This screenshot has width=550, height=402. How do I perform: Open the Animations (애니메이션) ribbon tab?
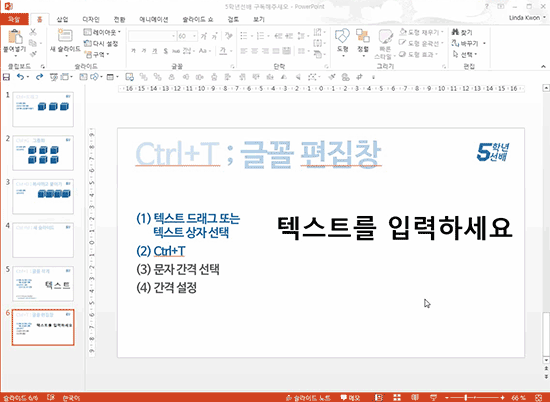154,19
